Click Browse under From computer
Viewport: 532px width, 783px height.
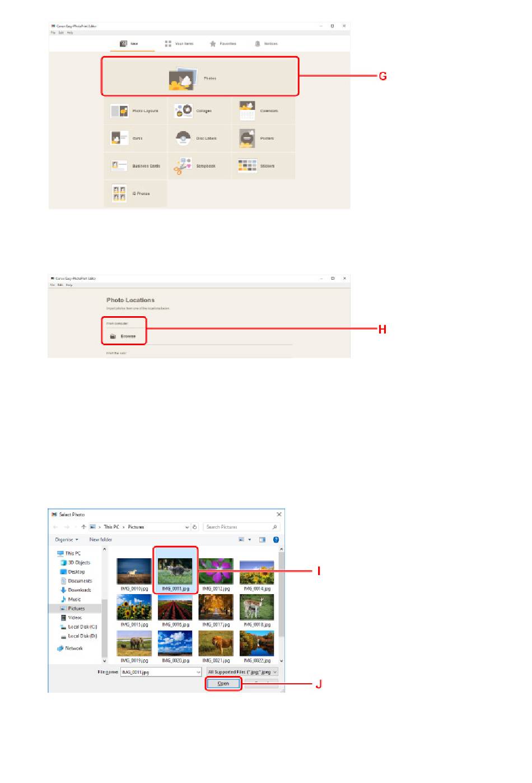(124, 336)
